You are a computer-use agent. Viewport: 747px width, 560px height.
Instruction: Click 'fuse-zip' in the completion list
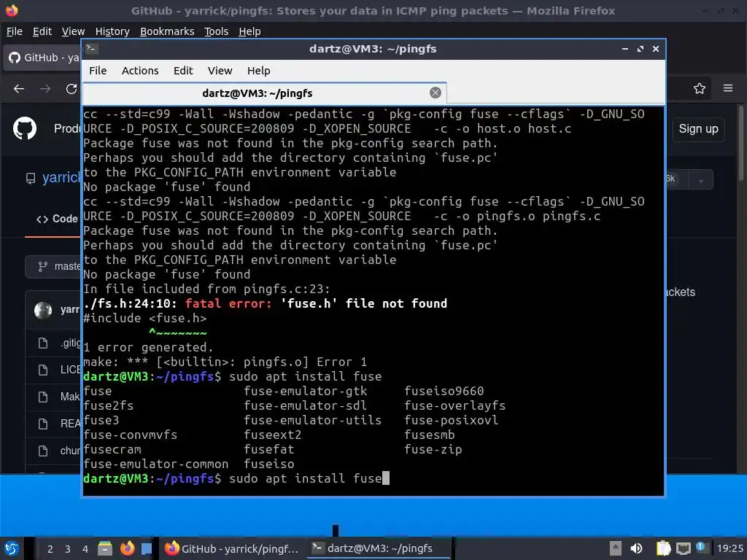coord(433,449)
